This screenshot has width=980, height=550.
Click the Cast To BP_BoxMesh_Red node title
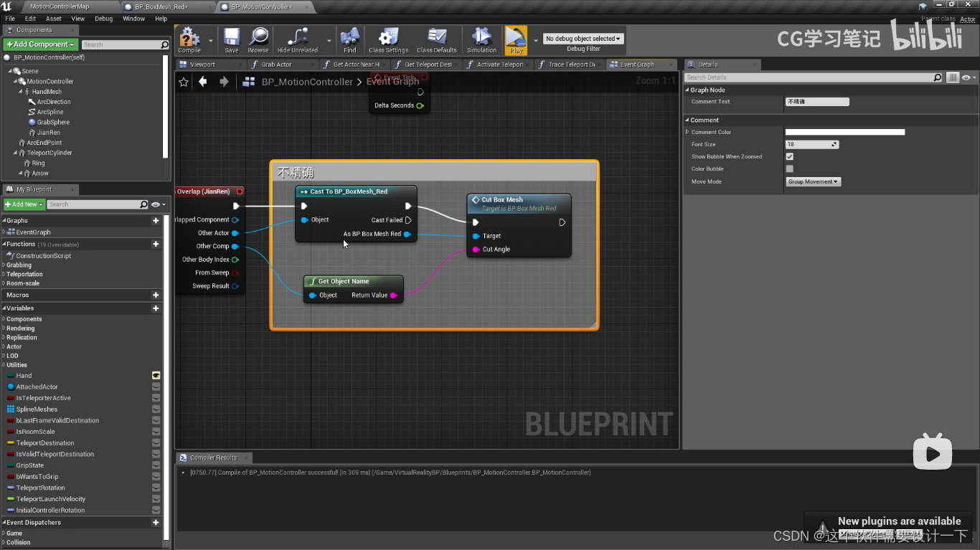(349, 191)
